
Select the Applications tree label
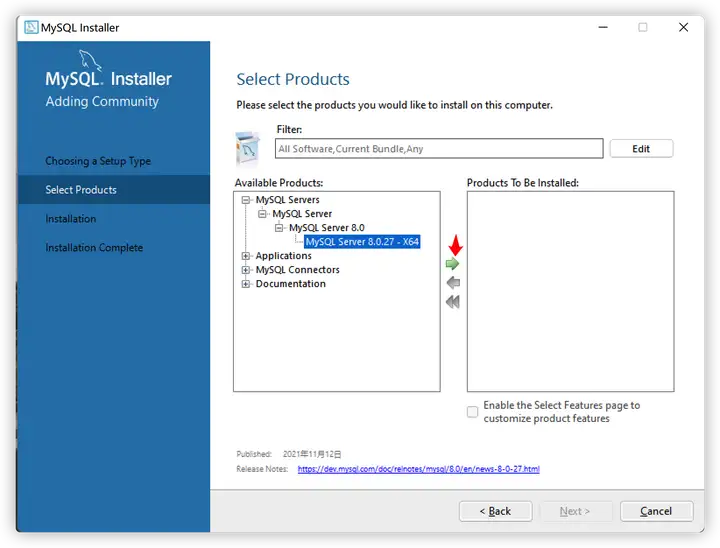(x=283, y=256)
